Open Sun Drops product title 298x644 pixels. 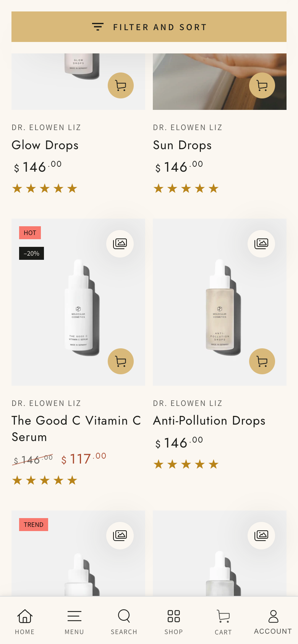(x=182, y=145)
